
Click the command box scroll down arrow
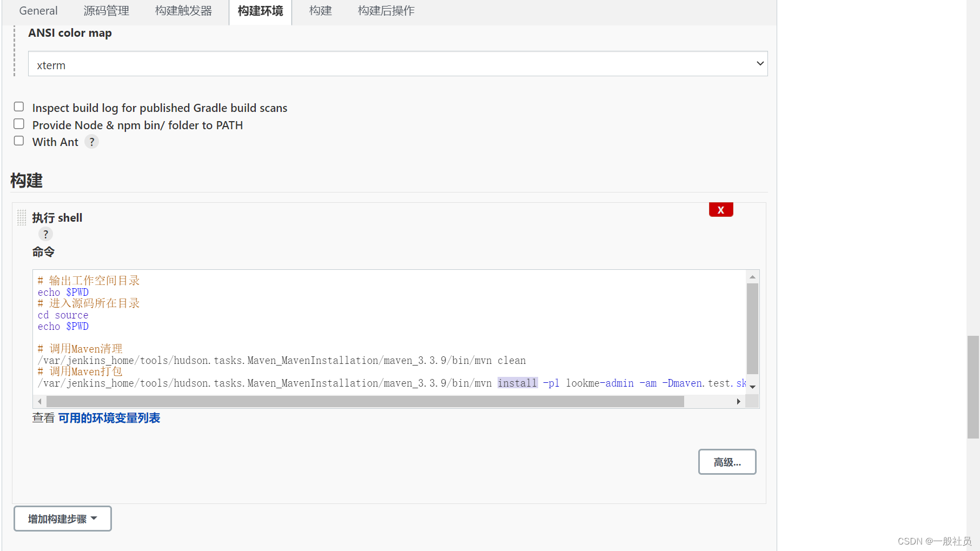[x=752, y=387]
